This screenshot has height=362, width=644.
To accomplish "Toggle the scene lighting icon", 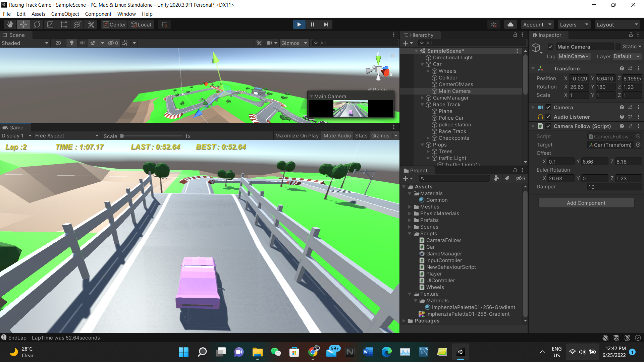I will point(71,43).
